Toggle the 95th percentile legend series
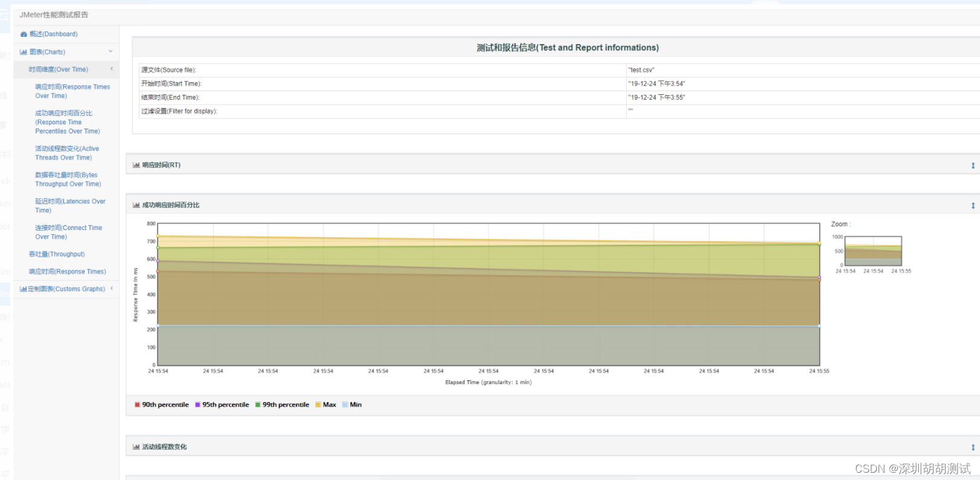The height and width of the screenshot is (480, 980). coord(222,405)
